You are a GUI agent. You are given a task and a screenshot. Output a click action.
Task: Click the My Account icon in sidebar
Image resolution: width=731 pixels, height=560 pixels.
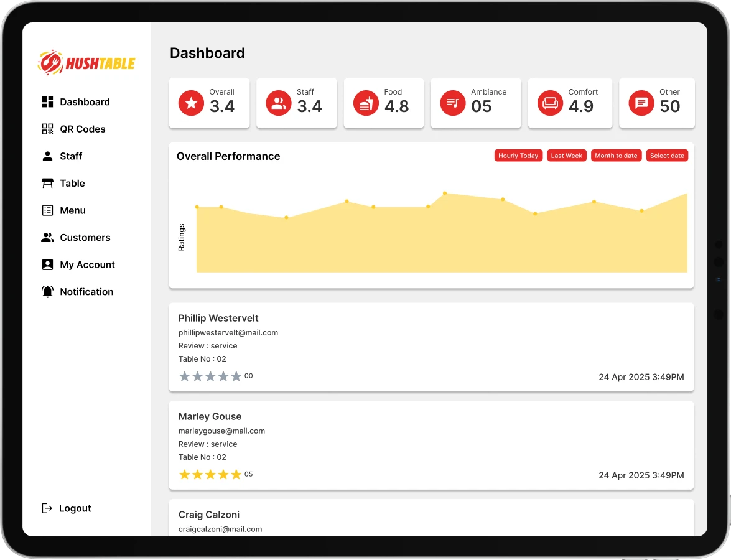[x=47, y=264]
